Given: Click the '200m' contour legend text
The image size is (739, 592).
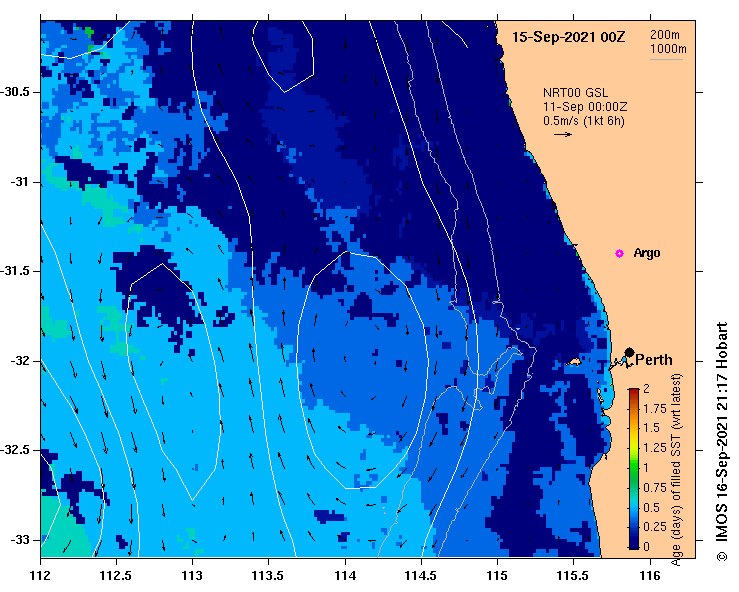Looking at the screenshot, I should (665, 34).
